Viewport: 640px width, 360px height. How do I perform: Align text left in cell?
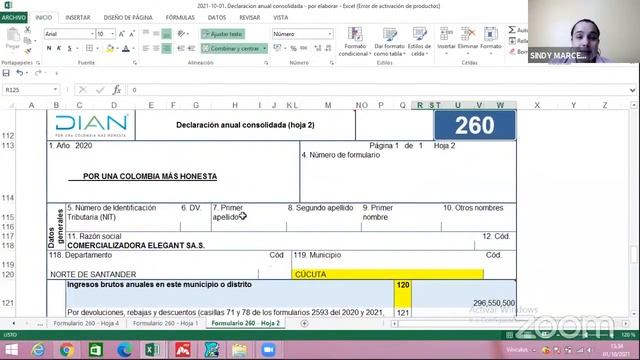146,48
